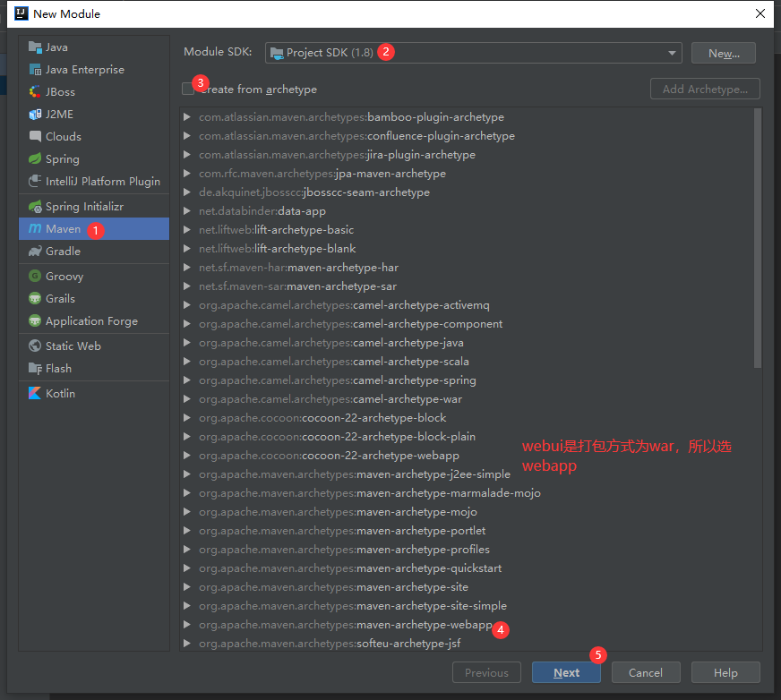Expand the jira-plugin-archetype node

(x=187, y=155)
